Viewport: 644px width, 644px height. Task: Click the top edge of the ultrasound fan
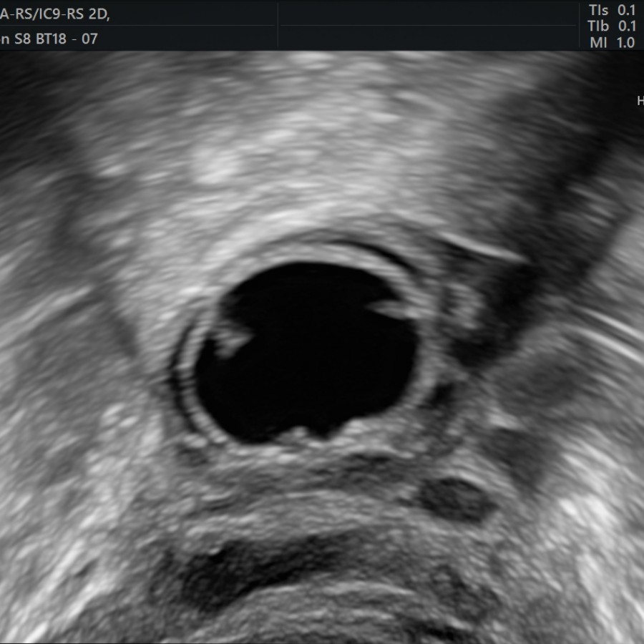click(322, 64)
